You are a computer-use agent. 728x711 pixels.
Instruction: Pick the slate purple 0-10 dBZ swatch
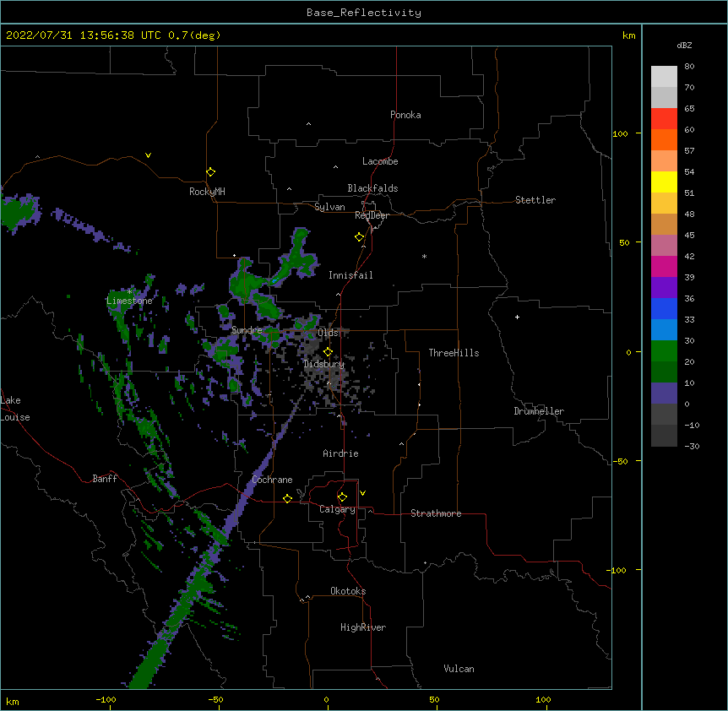pos(664,393)
